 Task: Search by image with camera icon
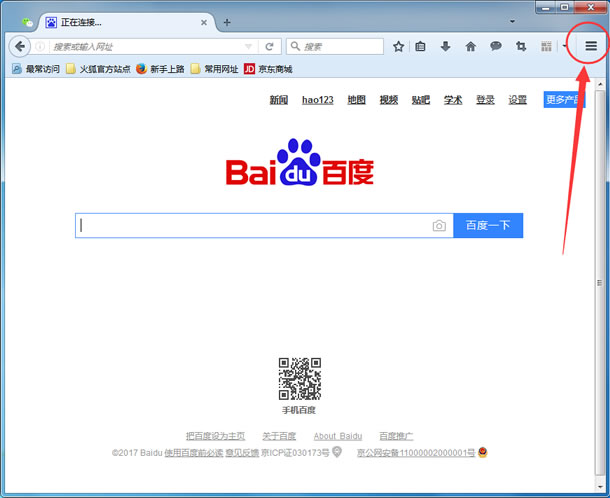[x=439, y=226]
